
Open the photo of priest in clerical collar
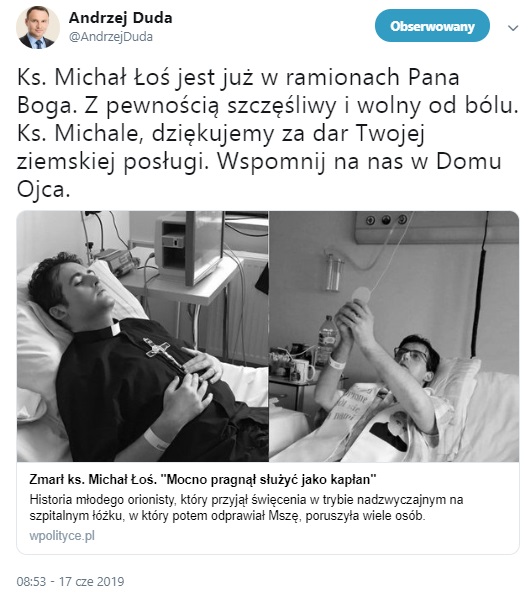coord(143,336)
